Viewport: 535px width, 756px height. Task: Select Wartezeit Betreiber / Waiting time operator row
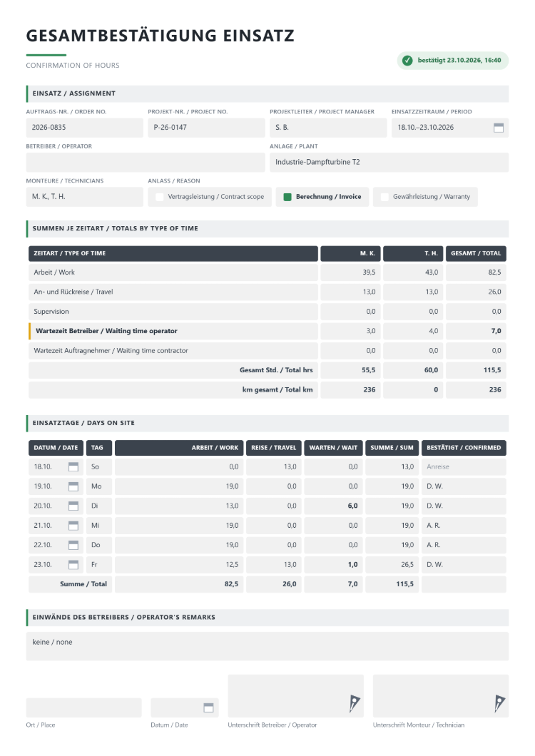(x=173, y=331)
